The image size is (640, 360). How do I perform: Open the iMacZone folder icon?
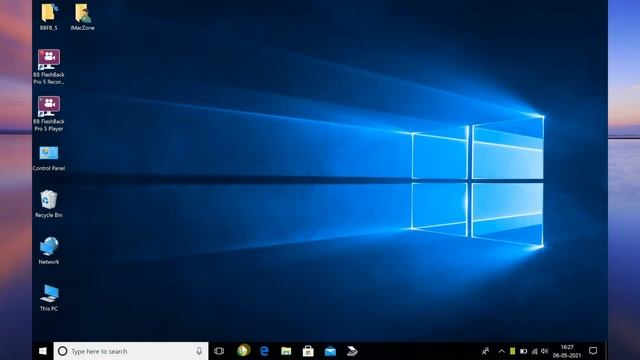point(82,17)
